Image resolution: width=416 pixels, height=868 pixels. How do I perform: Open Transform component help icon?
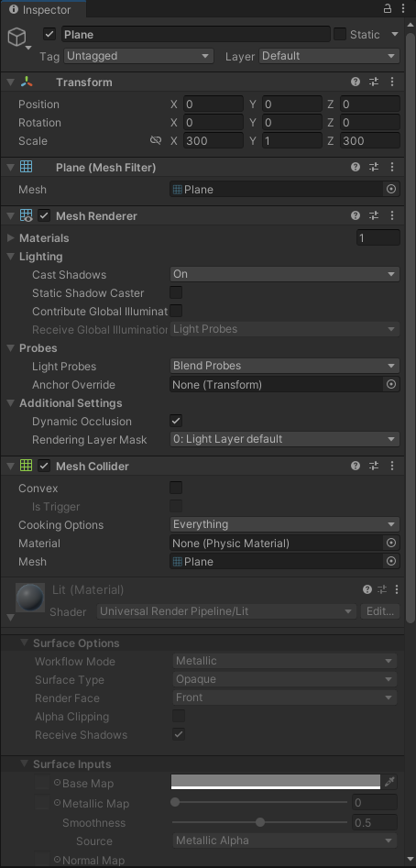click(x=356, y=82)
